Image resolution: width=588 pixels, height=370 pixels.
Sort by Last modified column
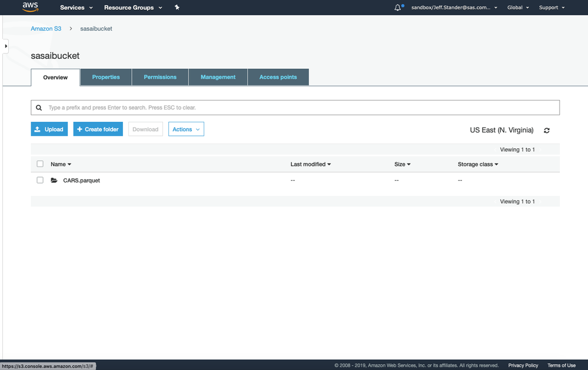click(x=311, y=164)
